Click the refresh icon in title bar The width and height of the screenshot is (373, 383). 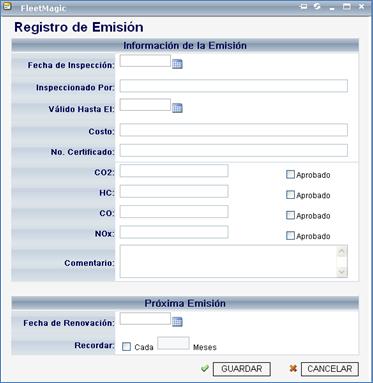point(317,6)
